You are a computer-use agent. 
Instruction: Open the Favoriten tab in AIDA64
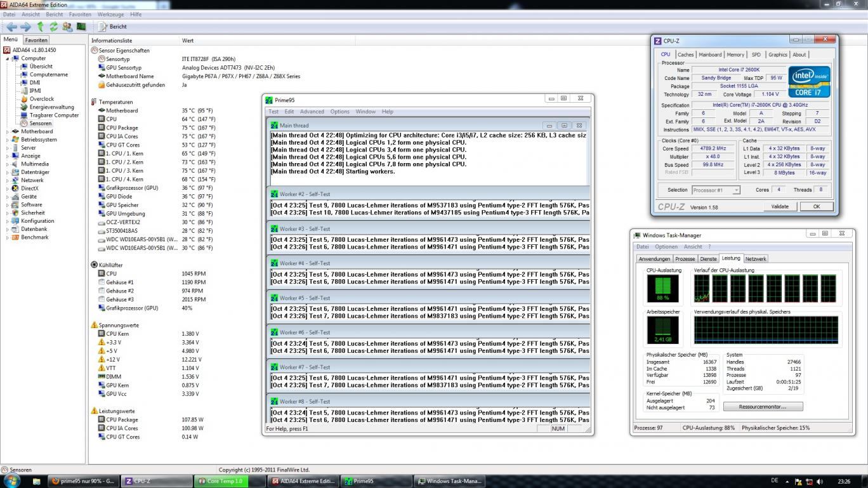point(36,40)
